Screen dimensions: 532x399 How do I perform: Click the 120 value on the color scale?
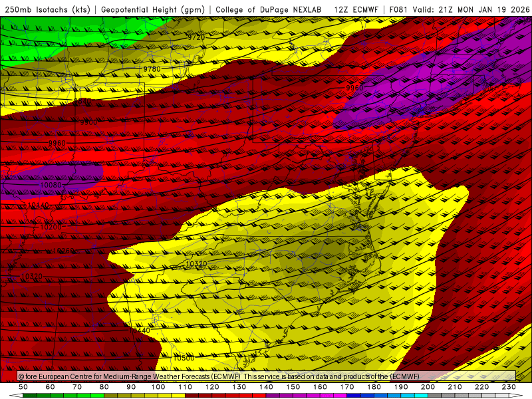coord(212,387)
